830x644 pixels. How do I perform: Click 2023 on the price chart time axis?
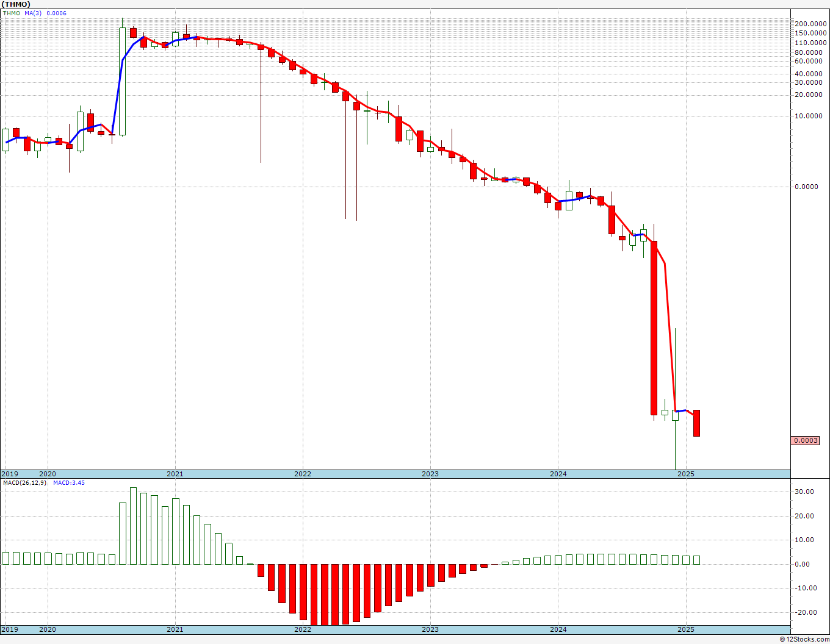click(430, 474)
